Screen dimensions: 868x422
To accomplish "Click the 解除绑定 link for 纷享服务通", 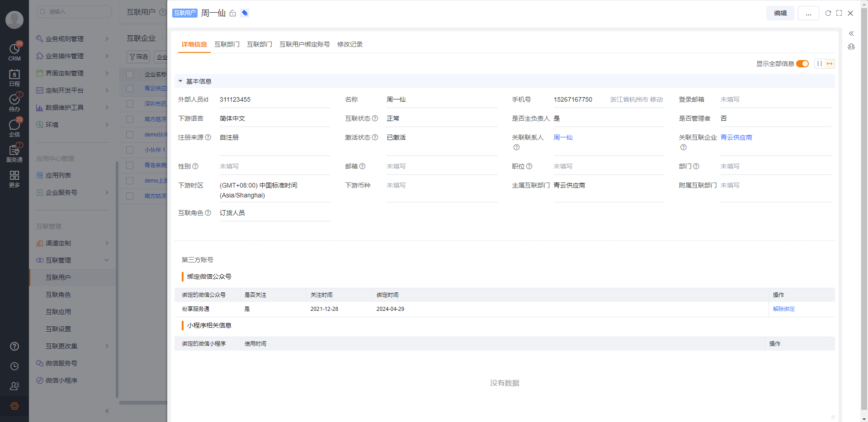I will point(784,309).
